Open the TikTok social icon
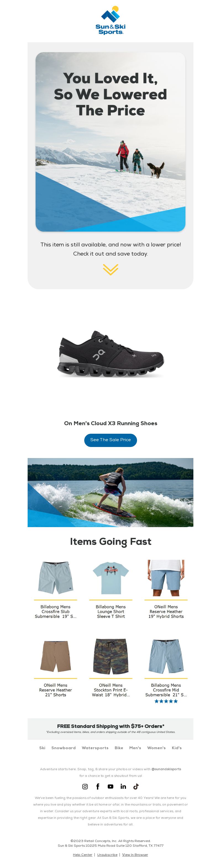The image size is (221, 868). 136,786
